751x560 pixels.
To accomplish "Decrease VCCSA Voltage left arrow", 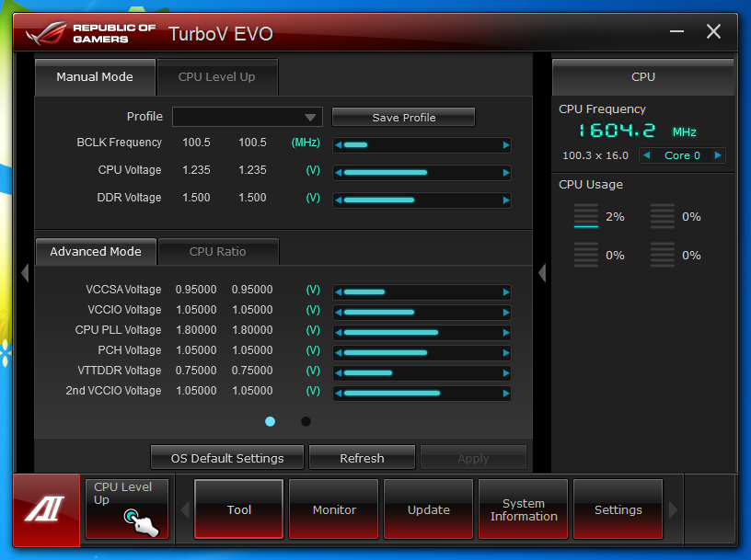I will (338, 292).
